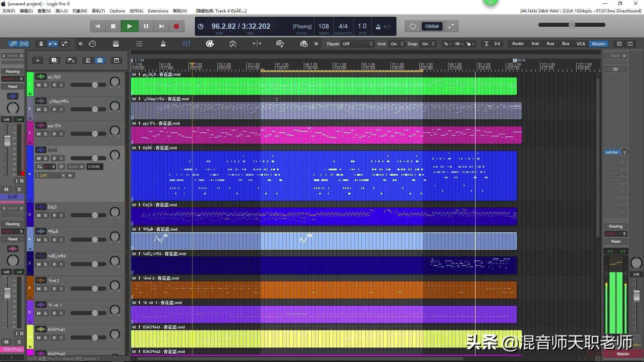This screenshot has height=362, width=644.
Task: Solo track 5 with S button
Action: [x=46, y=216]
